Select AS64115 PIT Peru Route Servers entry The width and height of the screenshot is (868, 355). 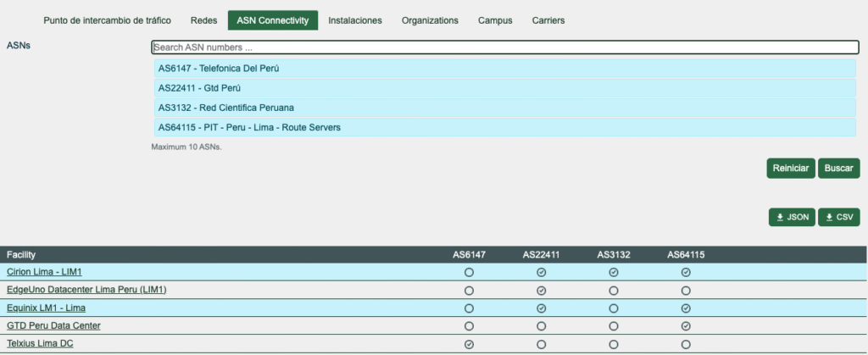504,127
